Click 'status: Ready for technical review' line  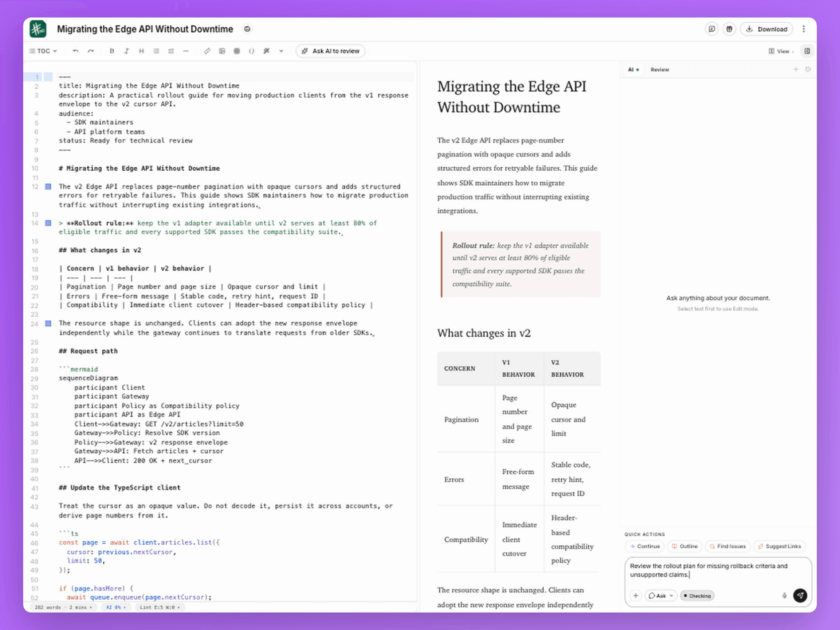pyautogui.click(x=126, y=140)
